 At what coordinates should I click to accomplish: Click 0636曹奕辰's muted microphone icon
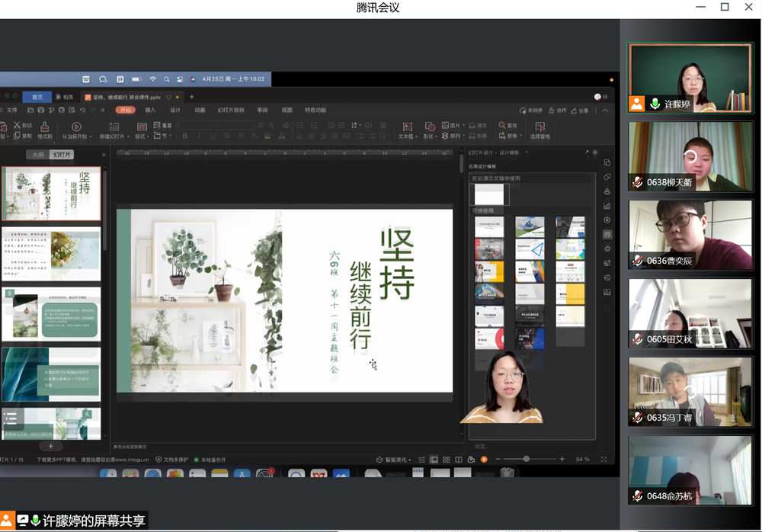pyautogui.click(x=638, y=261)
